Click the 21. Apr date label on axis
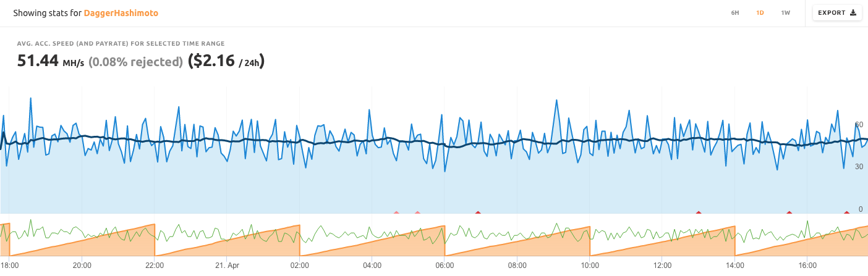 click(227, 266)
